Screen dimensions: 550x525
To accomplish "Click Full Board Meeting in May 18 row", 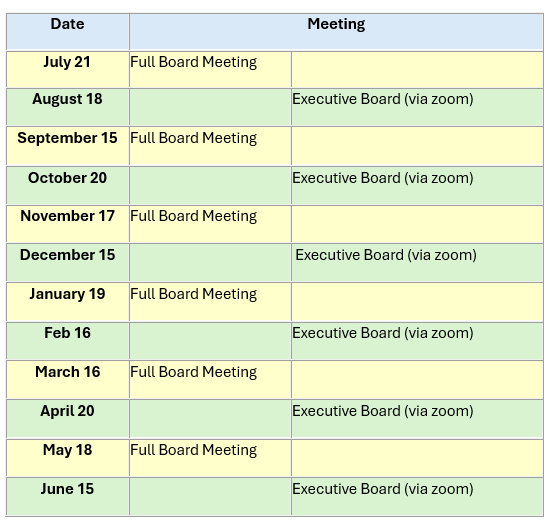I will [x=194, y=450].
